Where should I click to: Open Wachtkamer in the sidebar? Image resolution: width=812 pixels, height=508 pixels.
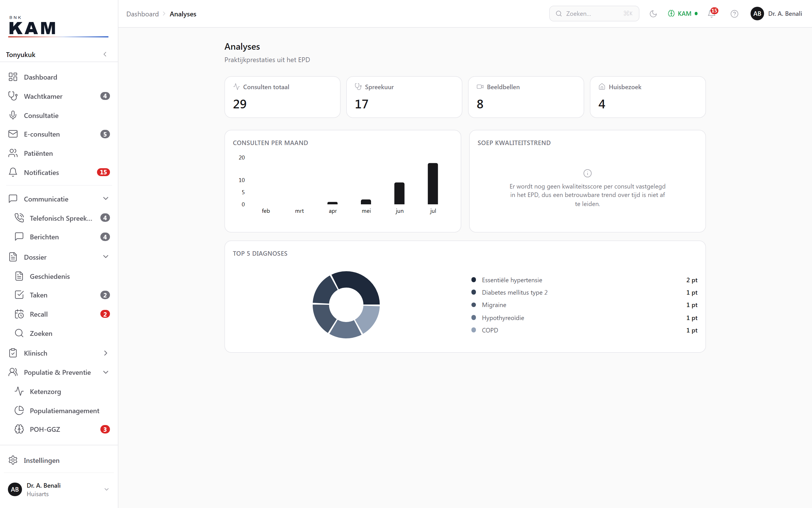click(x=59, y=97)
